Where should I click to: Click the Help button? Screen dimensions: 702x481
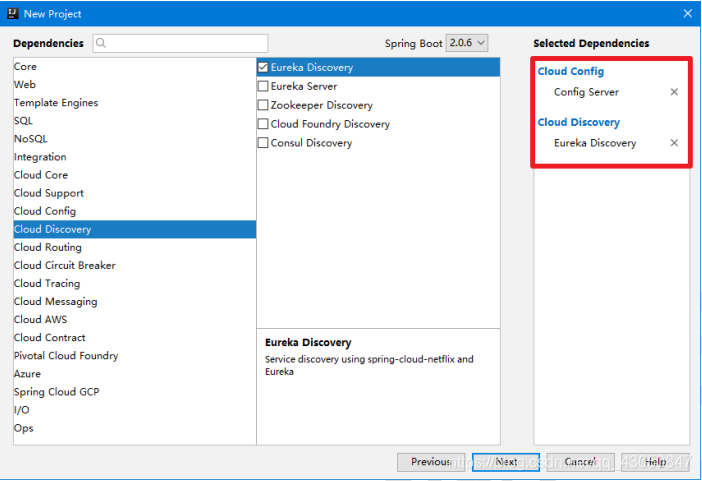(x=655, y=462)
